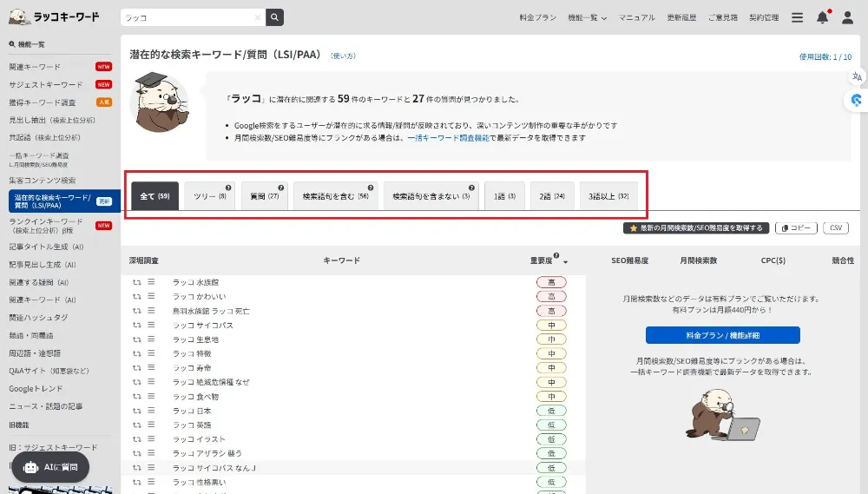The height and width of the screenshot is (494, 868).
Task: Open 見出し抽出 (検索上位分析) in sidebar
Action: (x=52, y=120)
